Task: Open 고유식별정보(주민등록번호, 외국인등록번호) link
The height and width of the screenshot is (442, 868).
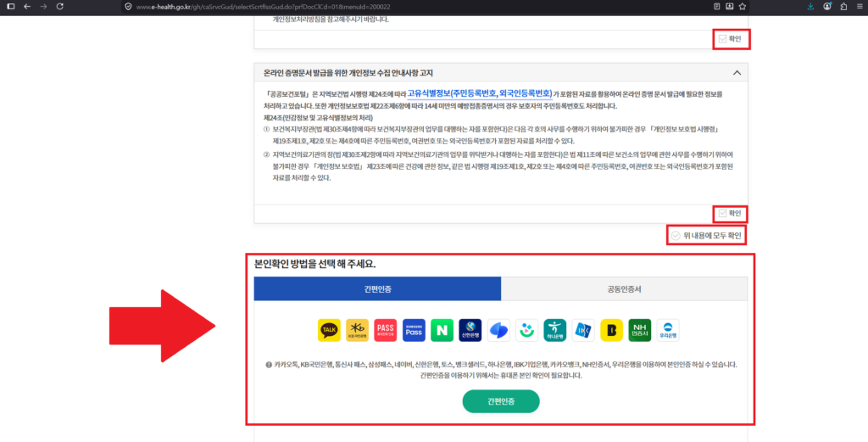Action: point(480,93)
